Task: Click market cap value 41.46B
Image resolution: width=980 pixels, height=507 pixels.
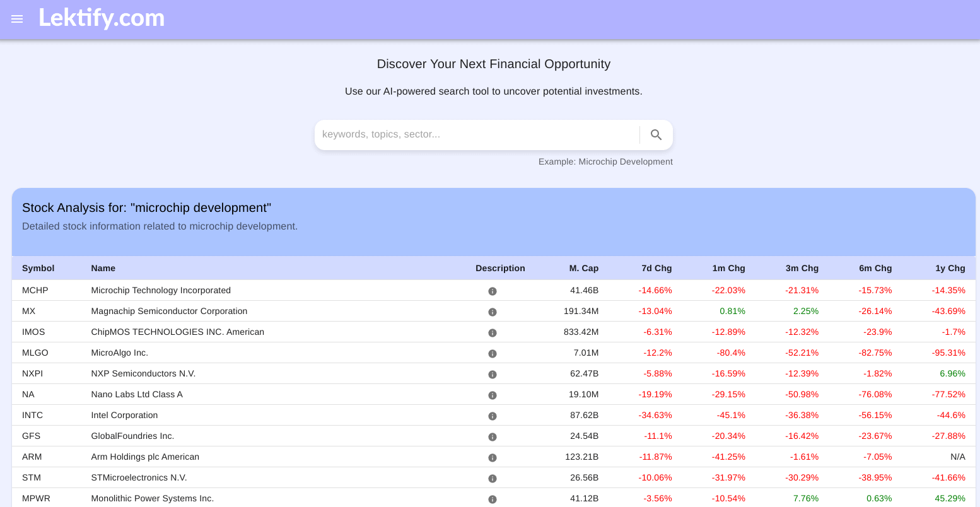Action: [x=585, y=290]
